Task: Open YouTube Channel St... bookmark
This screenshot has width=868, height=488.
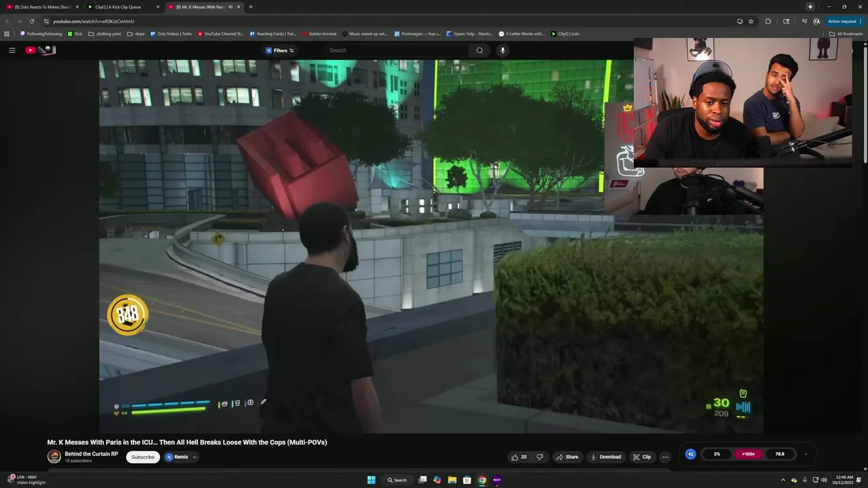Action: tap(220, 33)
